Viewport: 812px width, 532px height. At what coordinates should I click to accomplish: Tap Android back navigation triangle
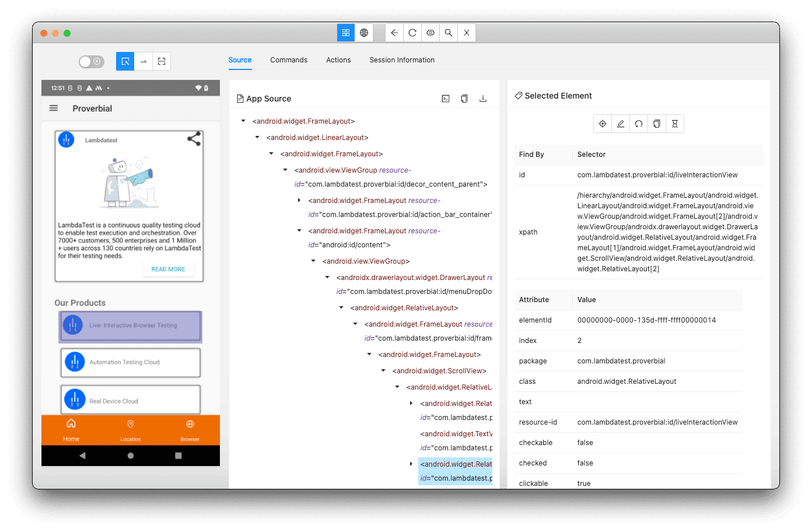pos(82,456)
